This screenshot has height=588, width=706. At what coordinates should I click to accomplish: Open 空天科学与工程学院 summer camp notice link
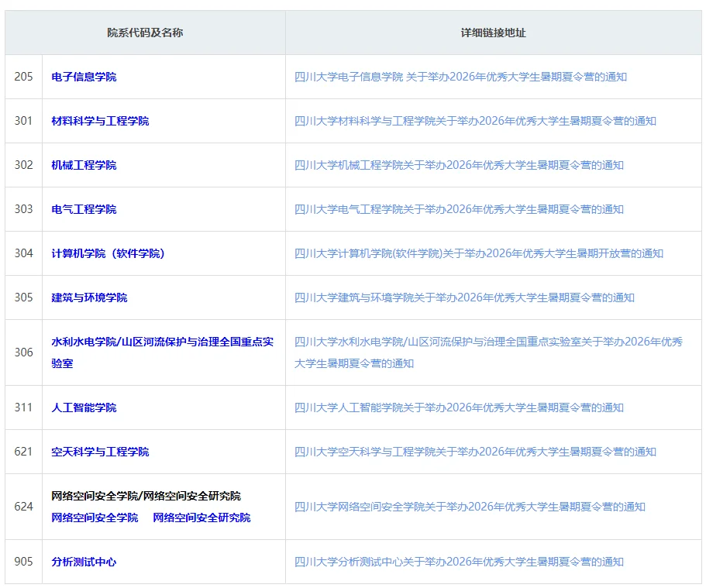(475, 452)
